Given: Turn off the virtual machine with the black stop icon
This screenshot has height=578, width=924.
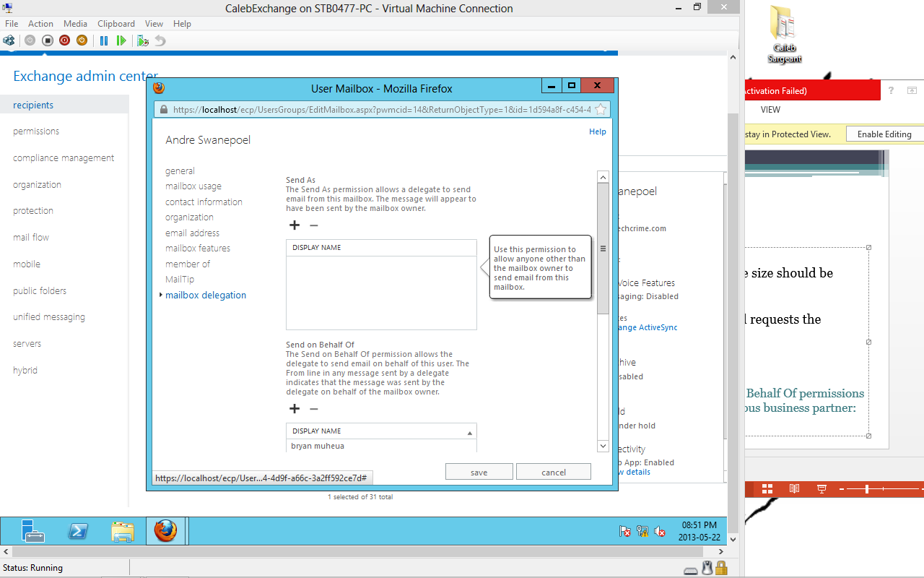Looking at the screenshot, I should (x=48, y=40).
